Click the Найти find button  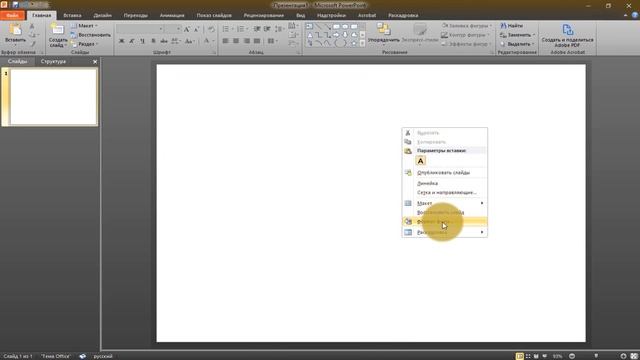pyautogui.click(x=512, y=26)
